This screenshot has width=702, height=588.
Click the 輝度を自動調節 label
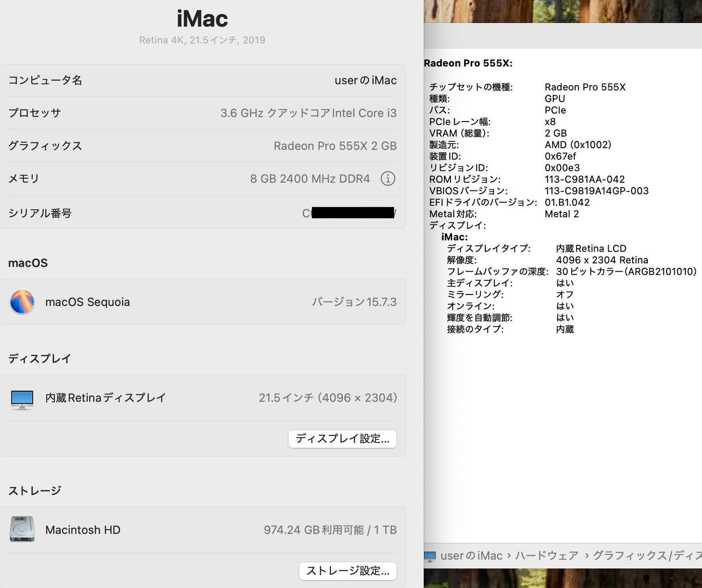tap(479, 318)
